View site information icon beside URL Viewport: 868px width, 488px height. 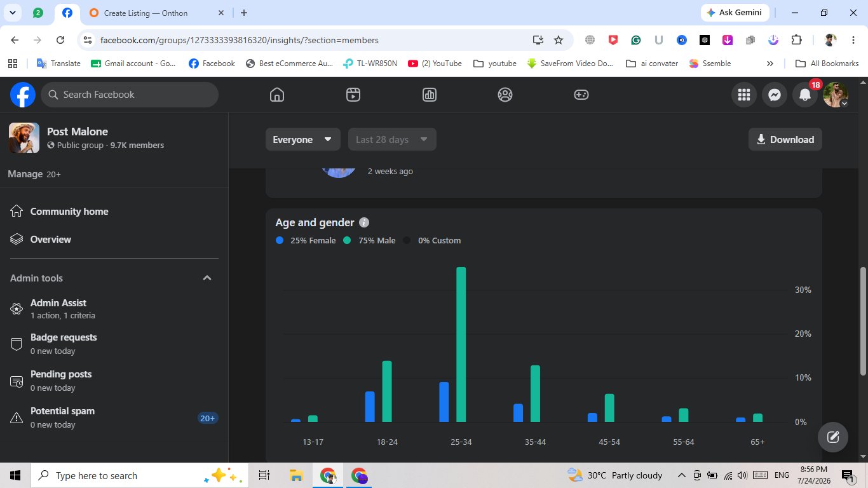(88, 40)
